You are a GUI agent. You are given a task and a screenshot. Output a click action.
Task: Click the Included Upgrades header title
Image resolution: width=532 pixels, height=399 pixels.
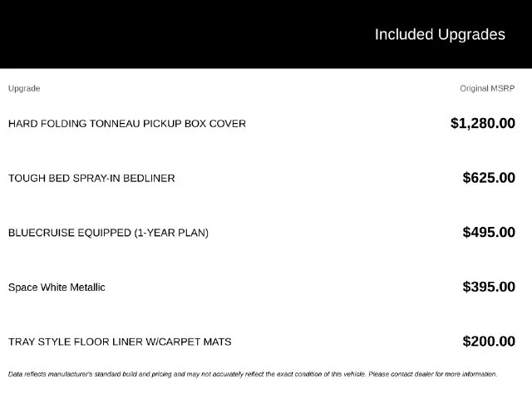[x=440, y=35]
